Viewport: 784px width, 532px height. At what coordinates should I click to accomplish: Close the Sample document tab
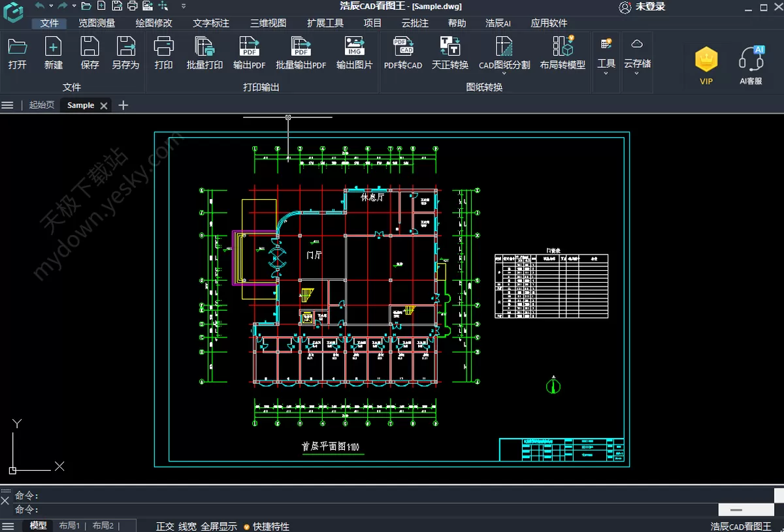tap(103, 106)
